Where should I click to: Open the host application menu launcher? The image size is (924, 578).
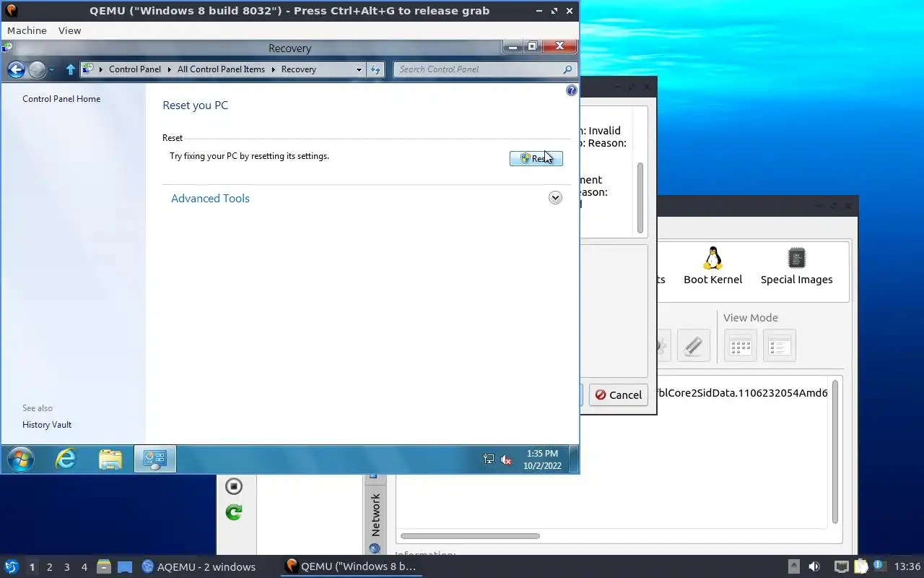[11, 566]
